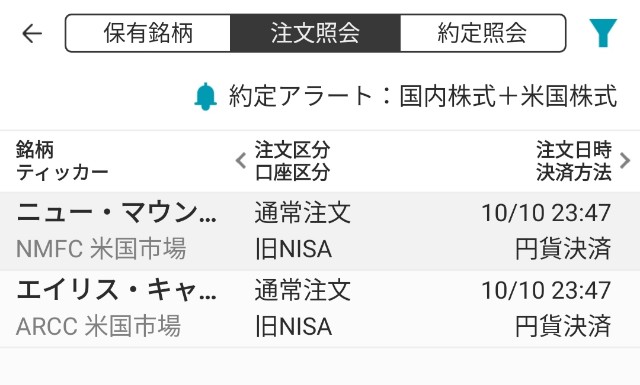Open the filter funnel icon
Image resolution: width=640 pixels, height=385 pixels.
[603, 33]
